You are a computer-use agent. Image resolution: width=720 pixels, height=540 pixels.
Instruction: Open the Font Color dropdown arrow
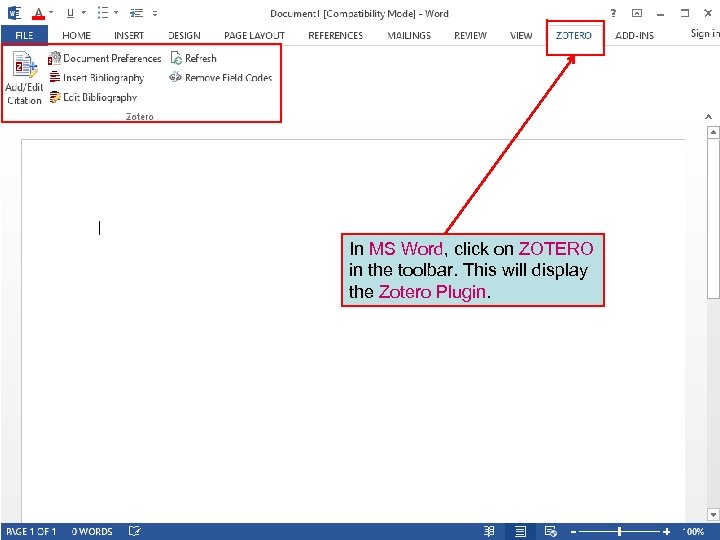tap(51, 13)
